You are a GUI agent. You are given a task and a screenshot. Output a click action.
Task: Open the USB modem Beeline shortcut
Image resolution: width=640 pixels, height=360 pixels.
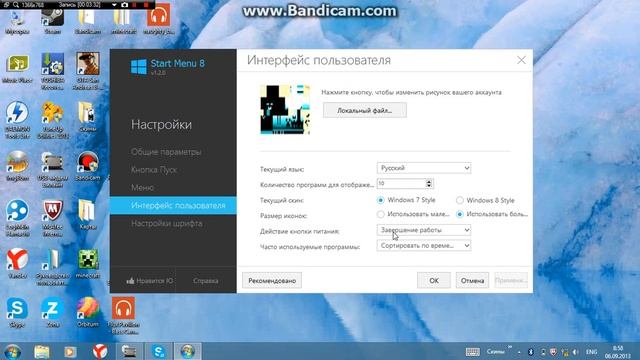point(53,169)
